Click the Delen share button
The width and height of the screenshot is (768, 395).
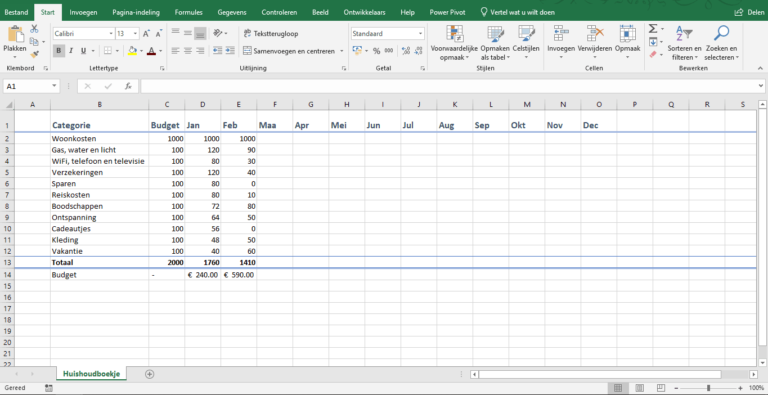tap(749, 12)
